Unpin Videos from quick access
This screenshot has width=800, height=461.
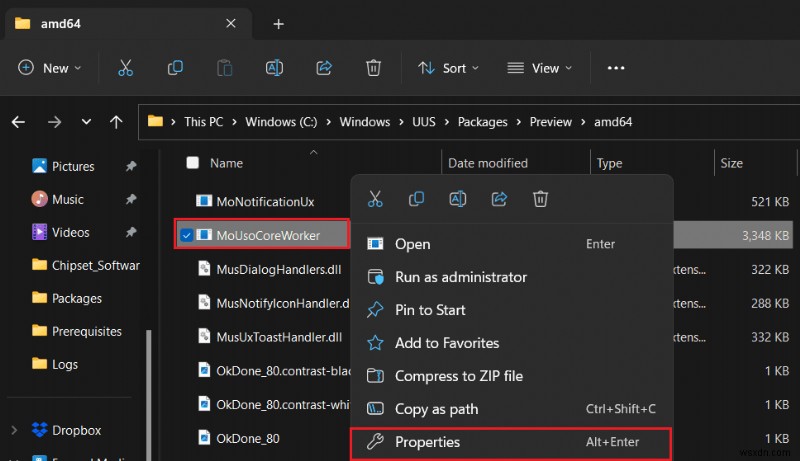click(131, 232)
